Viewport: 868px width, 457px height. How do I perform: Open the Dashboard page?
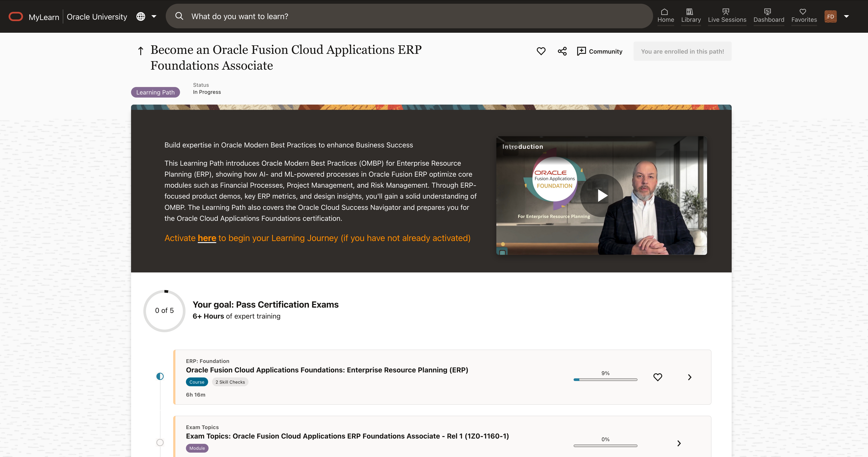coord(769,16)
